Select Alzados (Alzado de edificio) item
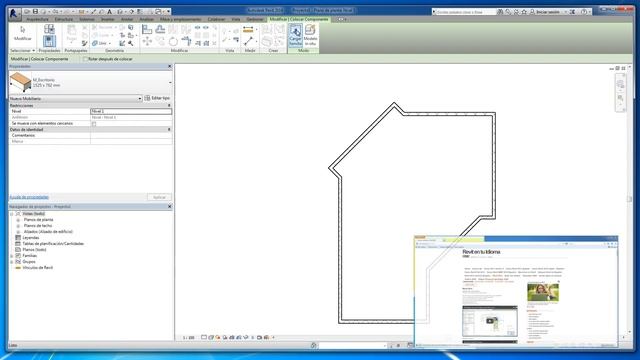This screenshot has width=640, height=360. (x=48, y=232)
